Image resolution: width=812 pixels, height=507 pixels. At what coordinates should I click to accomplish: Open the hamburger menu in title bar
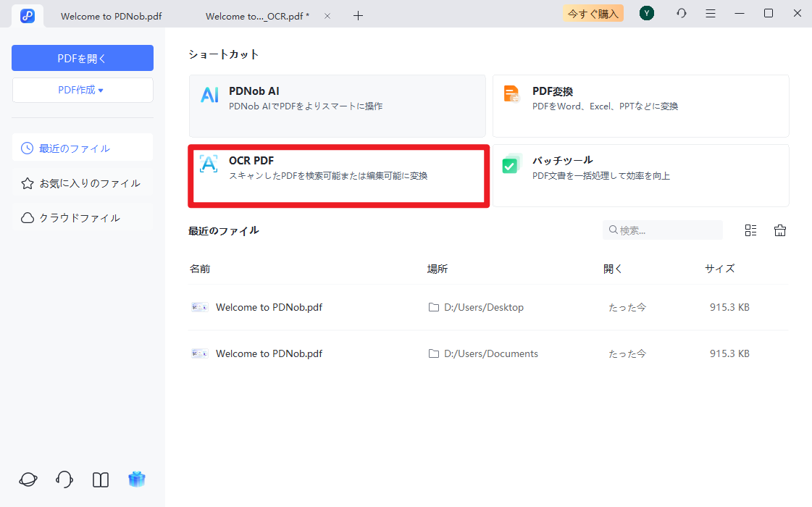711,13
